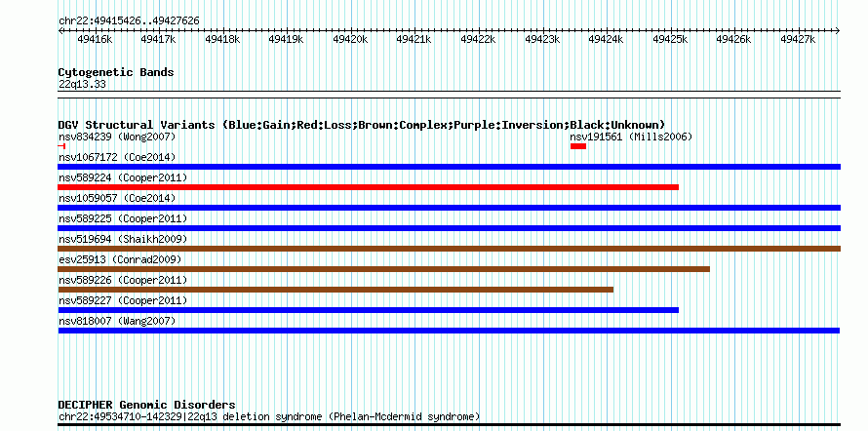868x431 pixels.
Task: Click the chr22:49415426..49427626 region label
Action: 129,21
